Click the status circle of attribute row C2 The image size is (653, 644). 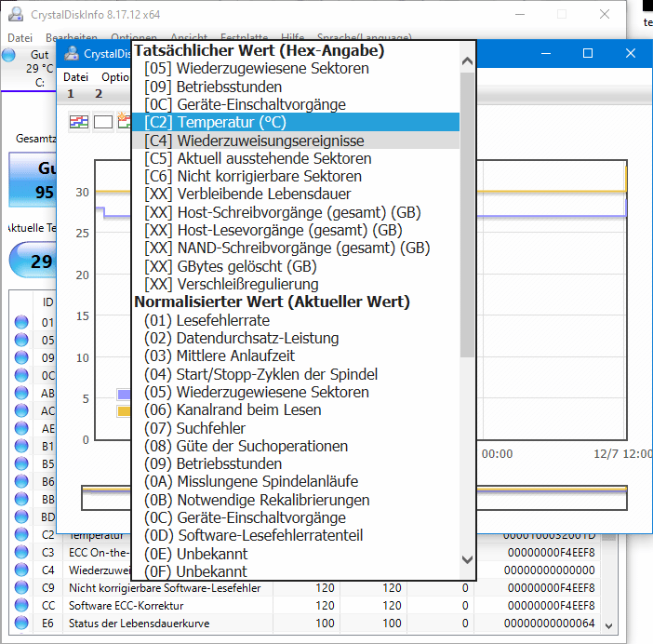[x=21, y=534]
